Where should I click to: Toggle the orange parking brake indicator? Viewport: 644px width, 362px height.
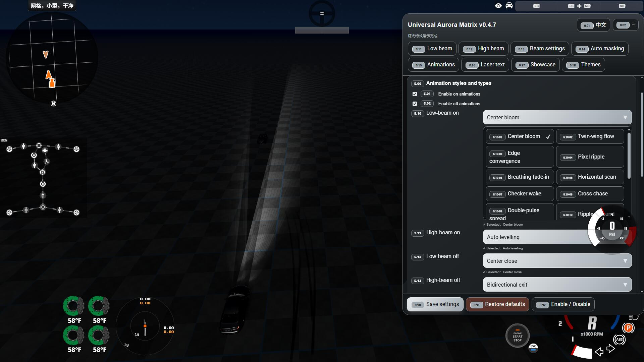(628, 328)
